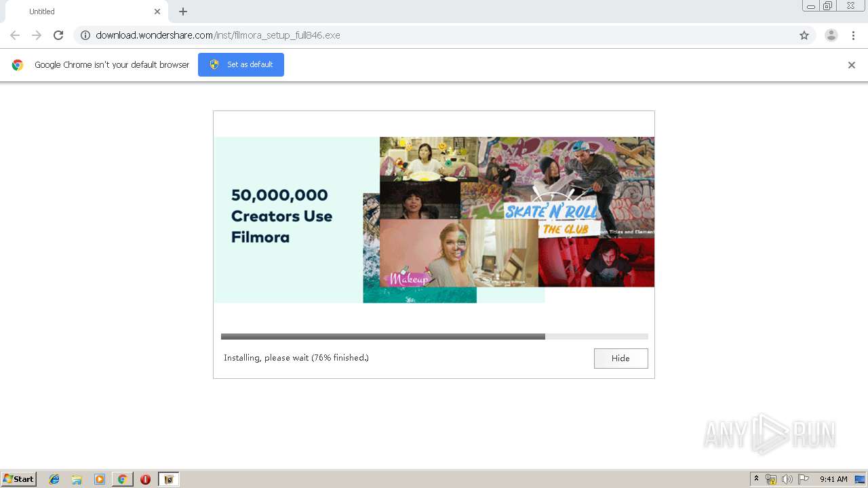Click the installation progress bar

[x=435, y=336]
